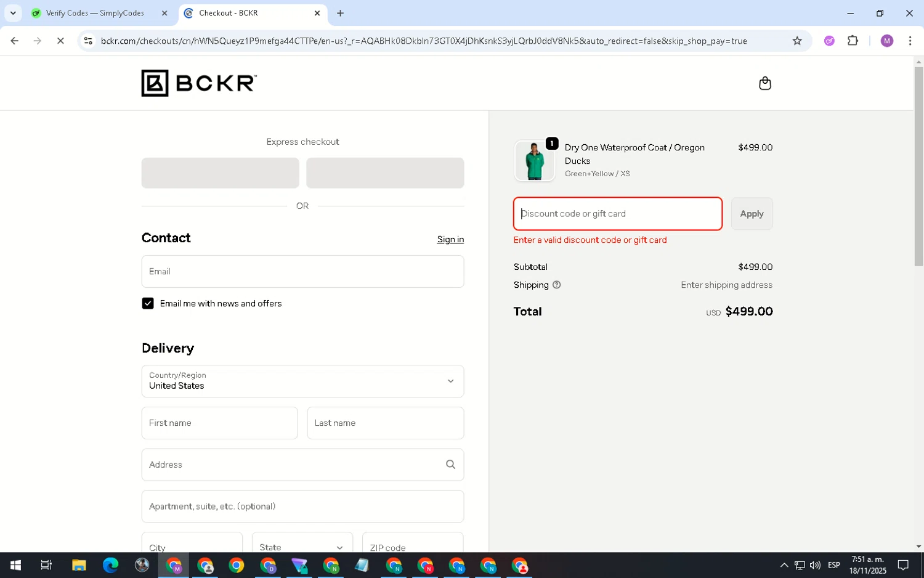Image resolution: width=924 pixels, height=578 pixels.
Task: Open volume control in system tray
Action: tap(815, 565)
